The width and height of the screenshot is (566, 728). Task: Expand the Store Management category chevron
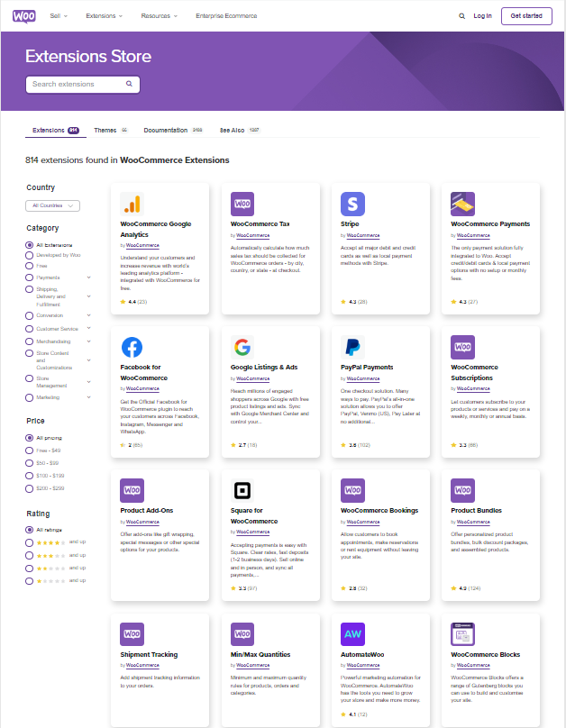(88, 382)
